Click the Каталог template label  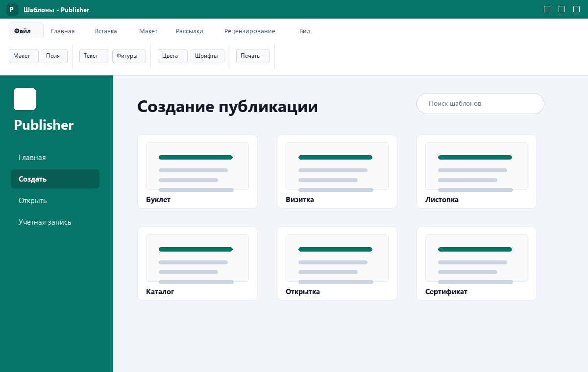coord(160,292)
